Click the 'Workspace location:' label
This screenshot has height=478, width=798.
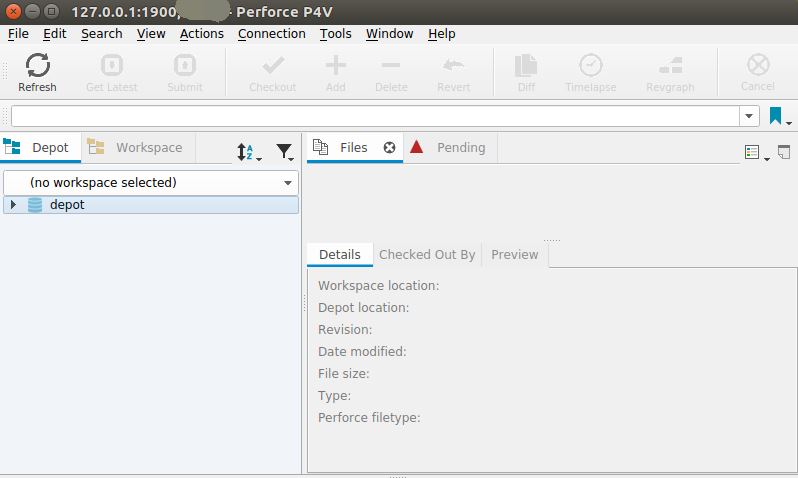point(378,286)
